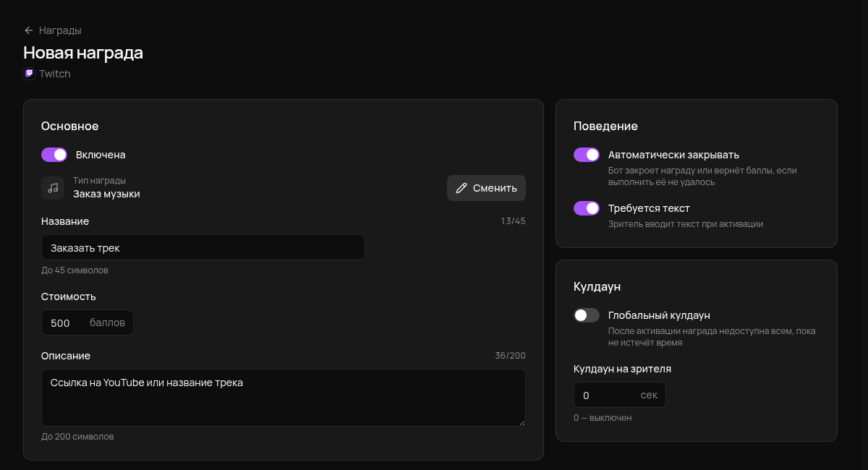Focus the Название field with Заказать трек
The width and height of the screenshot is (868, 470).
(203, 247)
